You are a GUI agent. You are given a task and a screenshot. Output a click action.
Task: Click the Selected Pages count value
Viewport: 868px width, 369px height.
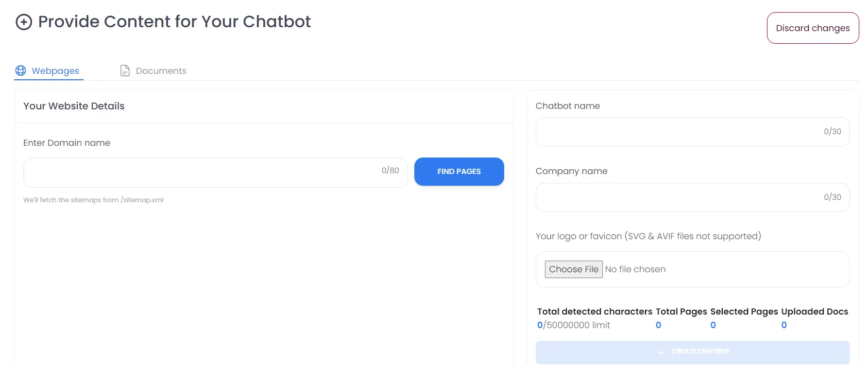click(713, 325)
